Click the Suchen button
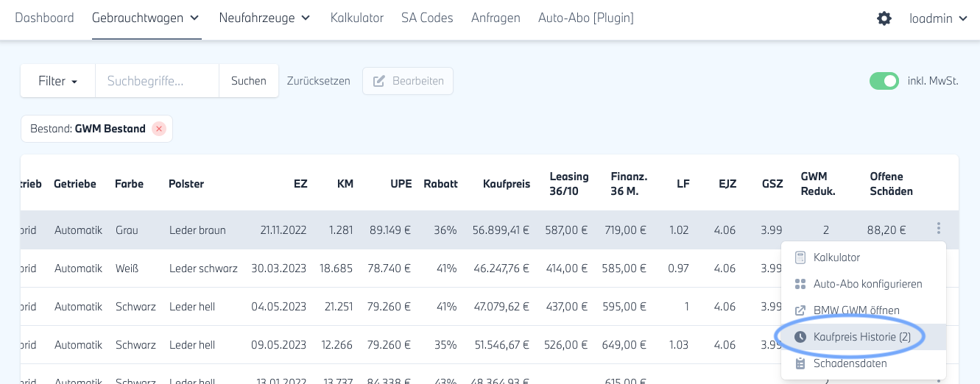Viewport: 980px width, 384px height. coord(249,81)
